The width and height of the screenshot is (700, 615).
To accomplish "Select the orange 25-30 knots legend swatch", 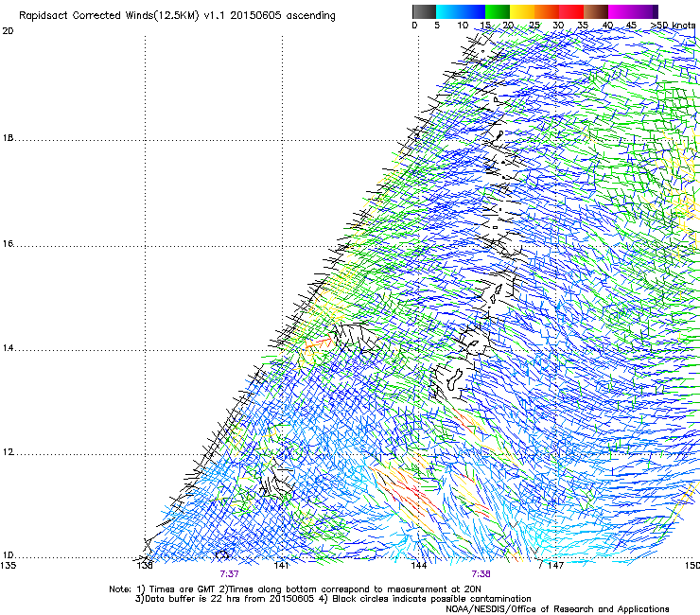I will pos(547,11).
